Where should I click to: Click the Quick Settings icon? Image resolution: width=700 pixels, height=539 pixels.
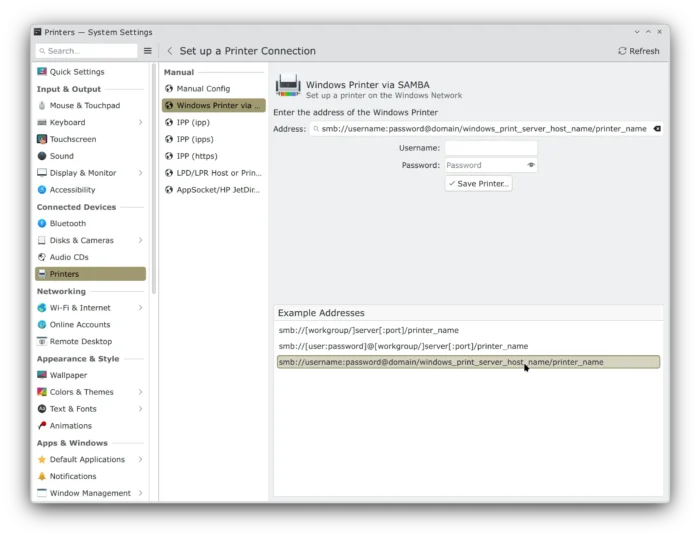pyautogui.click(x=42, y=71)
